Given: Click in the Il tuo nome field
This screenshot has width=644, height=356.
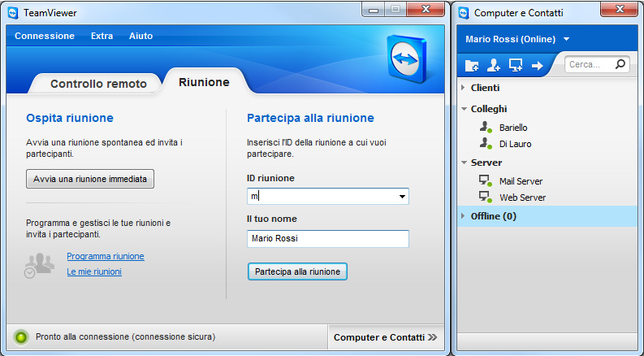Looking at the screenshot, I should [x=327, y=239].
